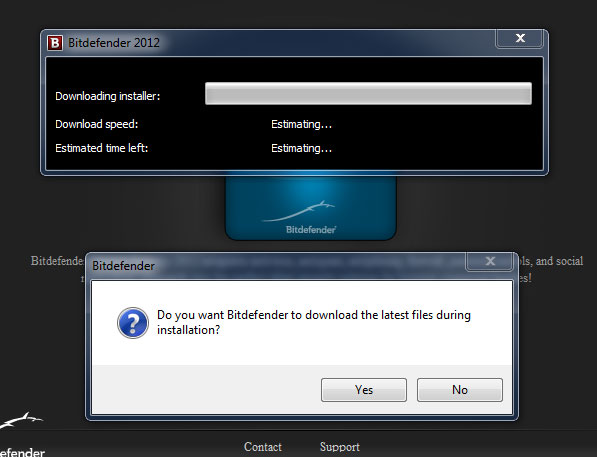Click the No button in the dialog
The image size is (597, 457).
pyautogui.click(x=460, y=390)
